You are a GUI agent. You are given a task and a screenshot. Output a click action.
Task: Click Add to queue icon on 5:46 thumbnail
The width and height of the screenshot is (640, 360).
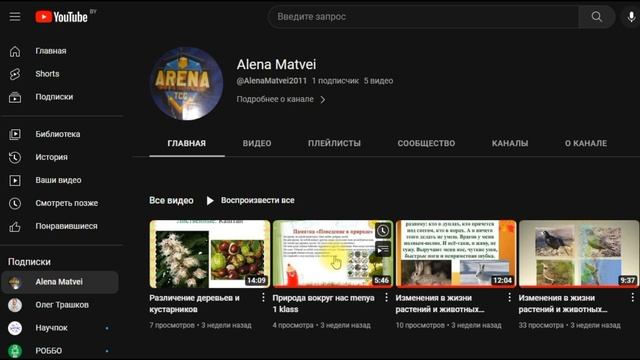(383, 249)
